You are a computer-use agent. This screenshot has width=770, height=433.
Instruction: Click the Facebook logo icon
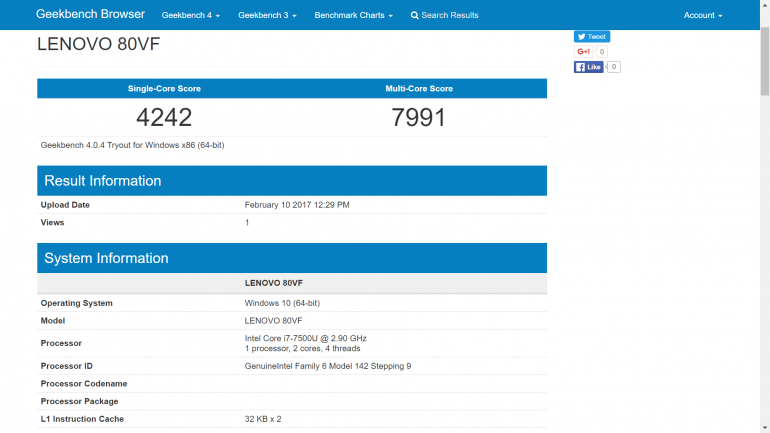point(580,67)
